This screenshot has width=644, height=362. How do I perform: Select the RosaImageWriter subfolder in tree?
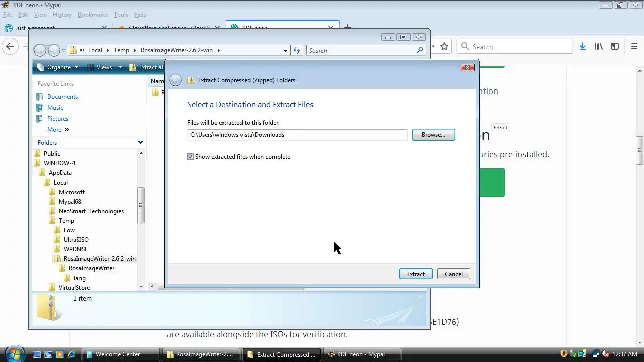point(92,268)
